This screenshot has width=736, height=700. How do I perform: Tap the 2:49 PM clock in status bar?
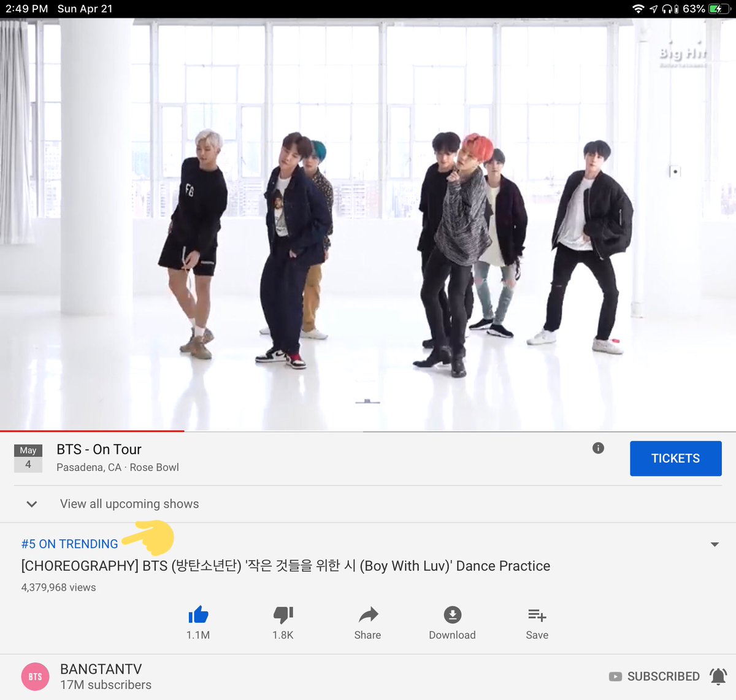point(26,9)
